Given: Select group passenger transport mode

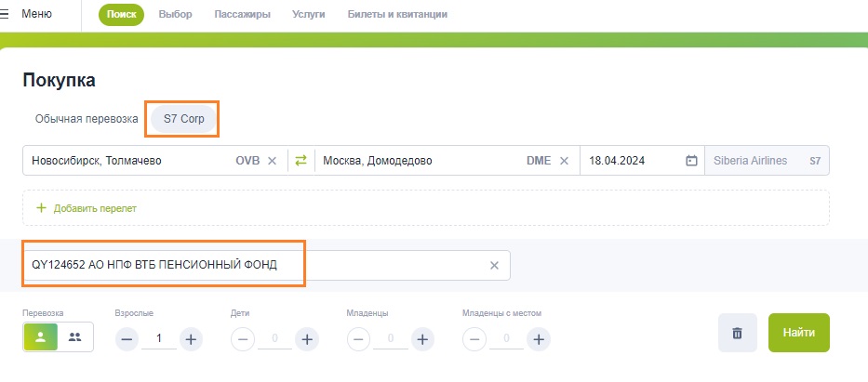Looking at the screenshot, I should [75, 336].
